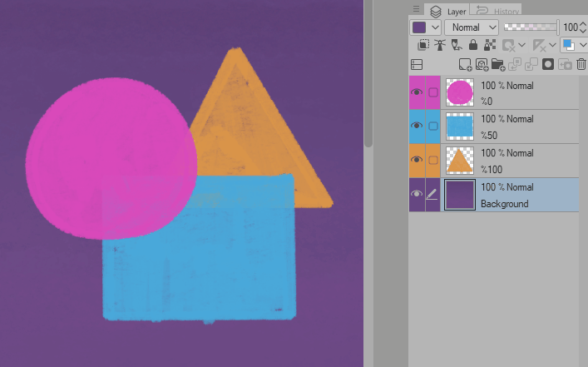The height and width of the screenshot is (367, 588).
Task: Hide the Background layer
Action: click(x=417, y=194)
